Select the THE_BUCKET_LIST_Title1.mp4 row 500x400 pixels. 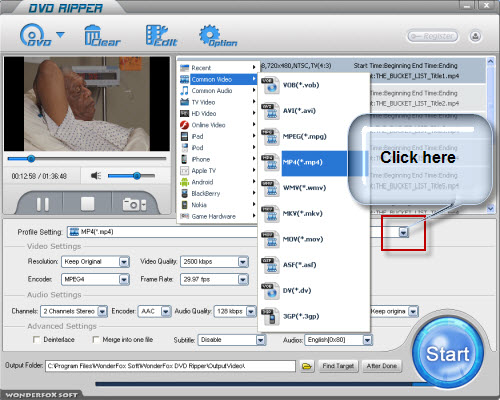[x=372, y=71]
